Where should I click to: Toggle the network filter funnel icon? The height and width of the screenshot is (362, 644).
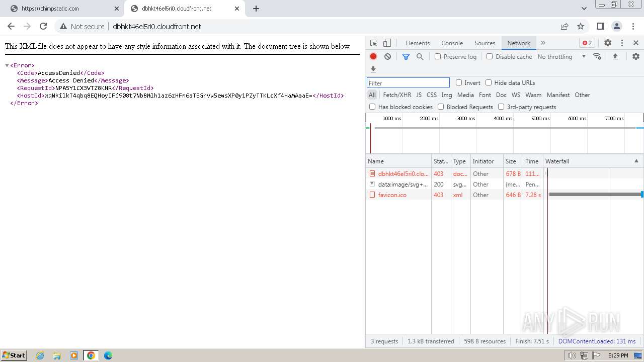click(x=406, y=57)
